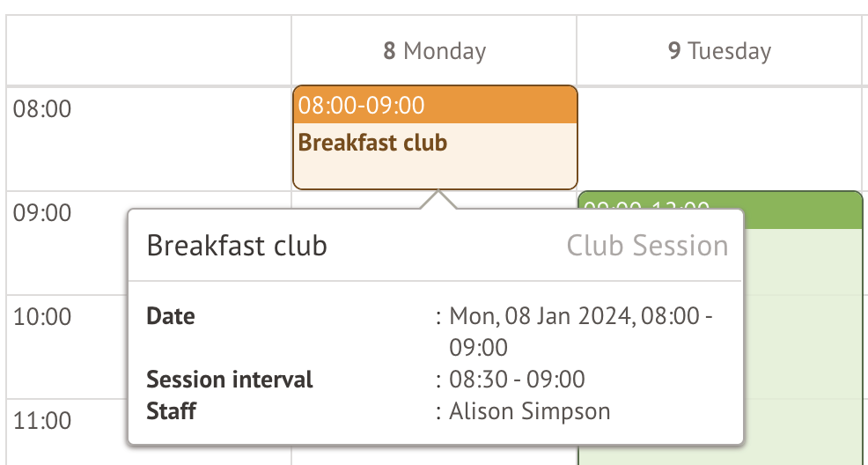Click the Breakfast club popup heading
This screenshot has width=868, height=465.
[237, 246]
